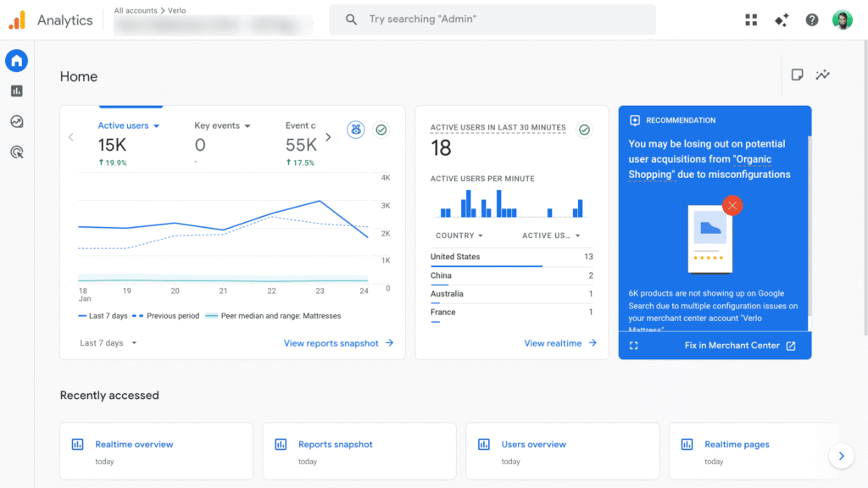Open the Country dropdown in realtime card

[x=458, y=236]
